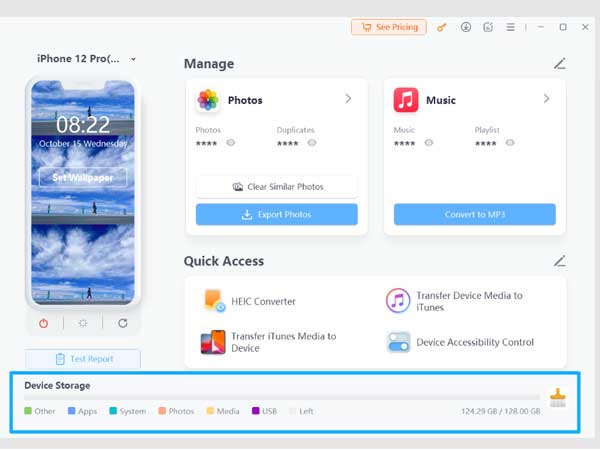Screen dimensions: 600x450
Task: Expand the Music section chevron
Action: click(x=546, y=99)
